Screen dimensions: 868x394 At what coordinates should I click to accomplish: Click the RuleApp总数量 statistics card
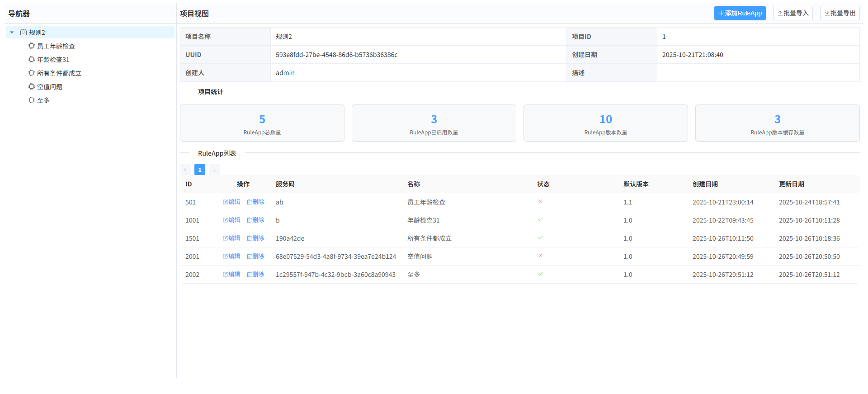[262, 123]
